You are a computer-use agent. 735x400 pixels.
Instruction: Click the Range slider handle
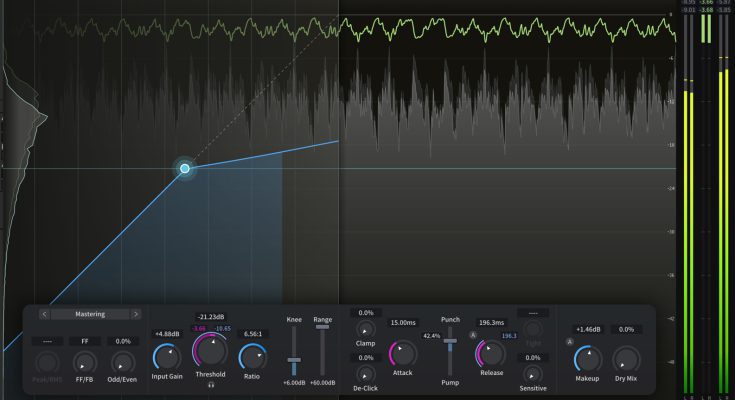click(x=323, y=327)
